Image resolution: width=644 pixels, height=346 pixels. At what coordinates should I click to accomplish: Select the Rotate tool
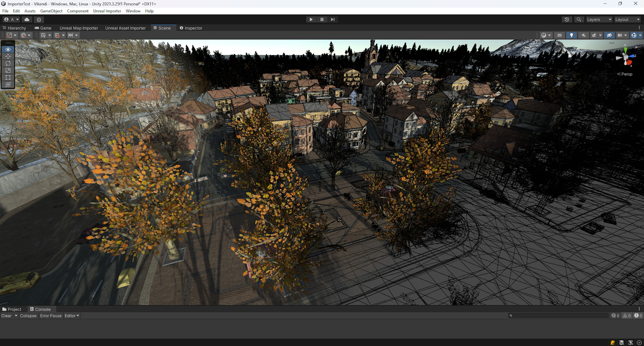(x=8, y=63)
